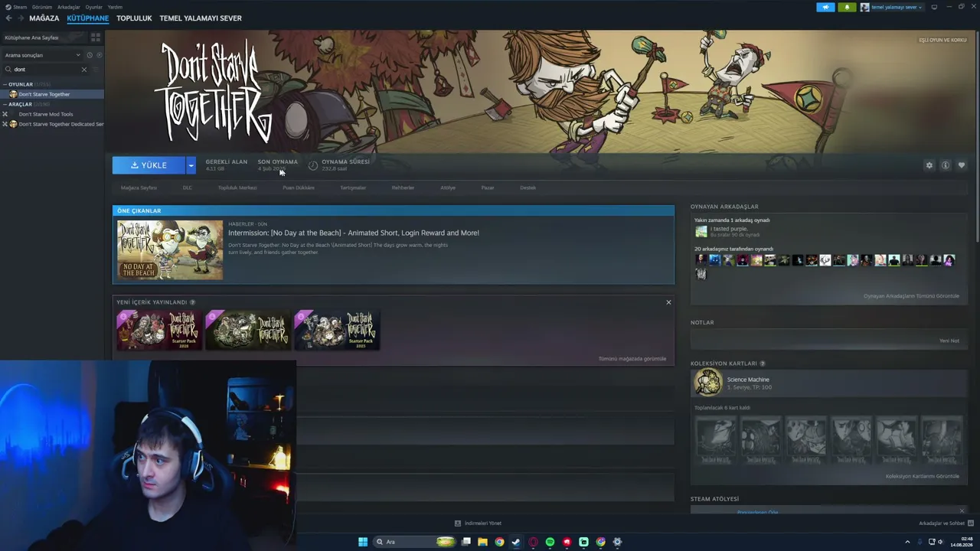The width and height of the screenshot is (980, 551).
Task: Open the announcements megaphone button
Action: click(825, 7)
